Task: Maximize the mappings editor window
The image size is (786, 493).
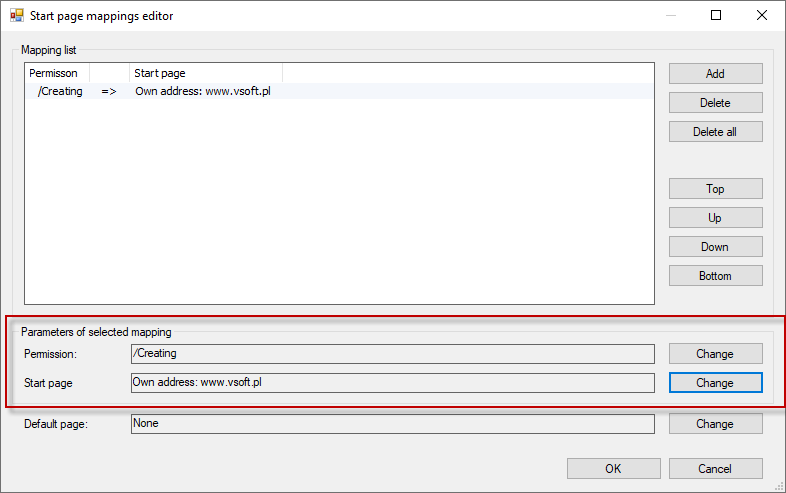Action: pyautogui.click(x=716, y=16)
